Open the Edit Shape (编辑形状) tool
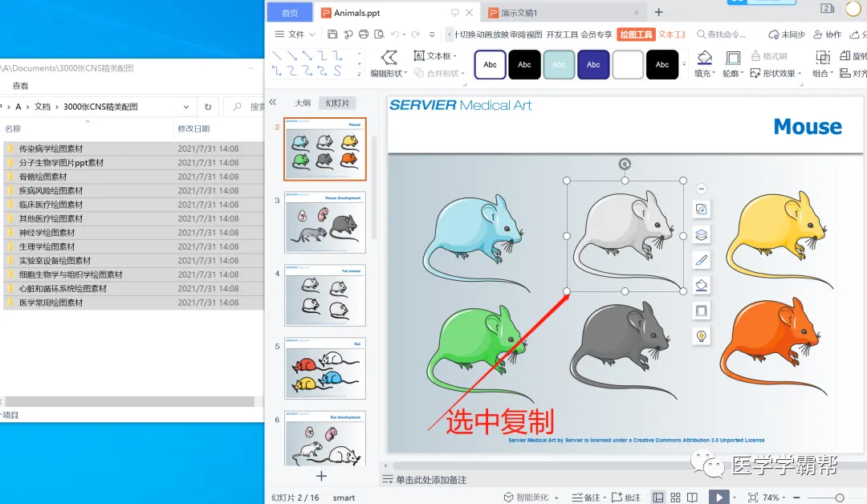The image size is (867, 504). 389,64
